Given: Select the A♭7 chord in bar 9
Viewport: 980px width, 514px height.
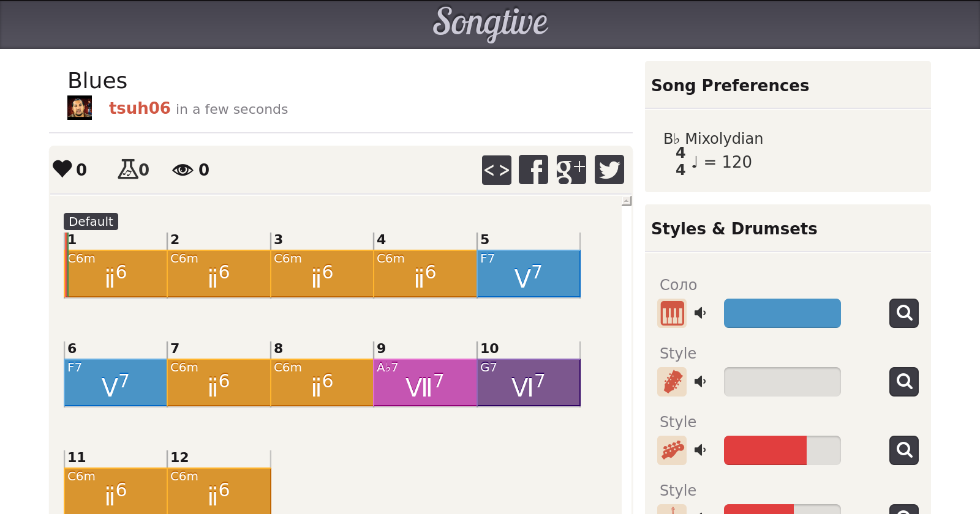Looking at the screenshot, I should (x=425, y=382).
